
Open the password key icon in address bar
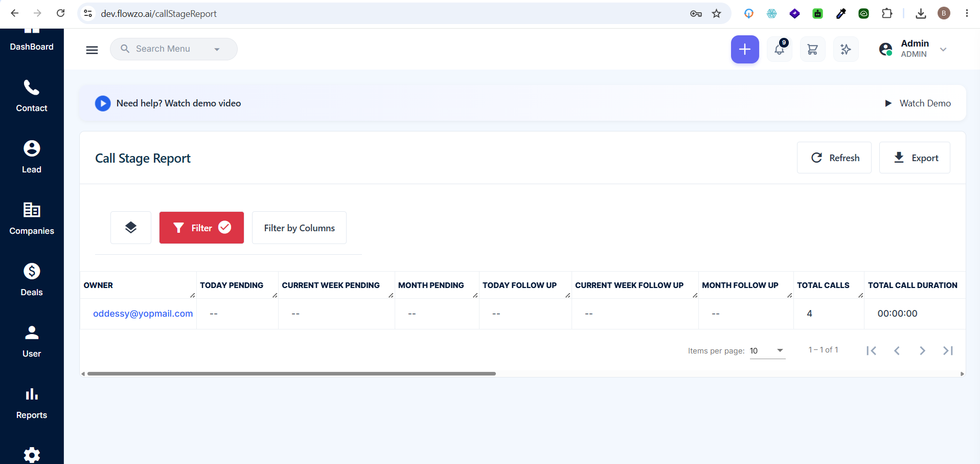[696, 14]
